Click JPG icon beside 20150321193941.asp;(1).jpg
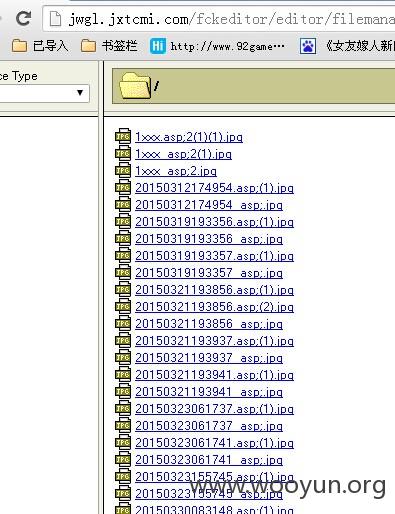395x514 pixels. point(123,374)
